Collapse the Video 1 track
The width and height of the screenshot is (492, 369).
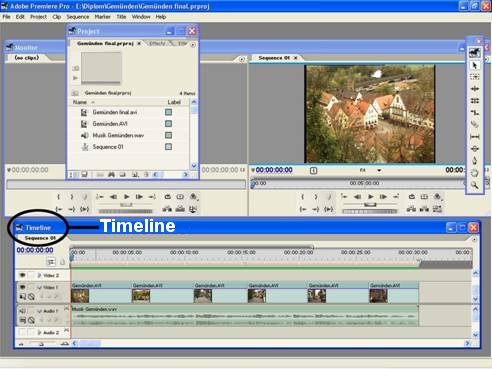(x=39, y=287)
